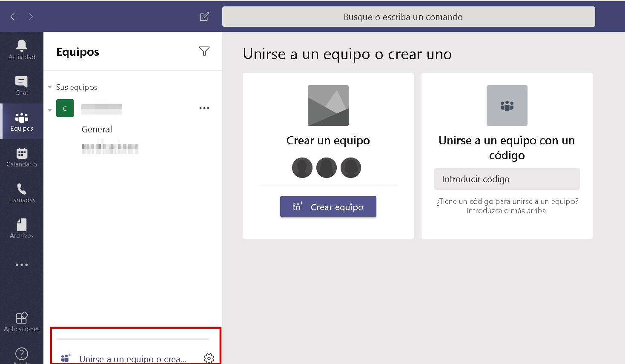Open the Archivos files section
Screen dimensions: 625x364
[x=22, y=229]
